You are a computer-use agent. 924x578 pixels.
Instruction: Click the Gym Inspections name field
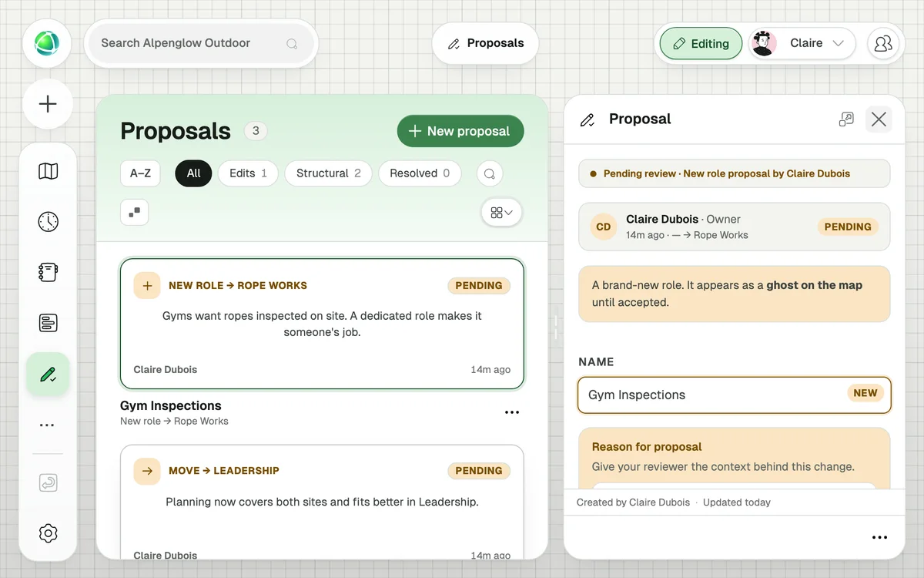click(x=735, y=395)
